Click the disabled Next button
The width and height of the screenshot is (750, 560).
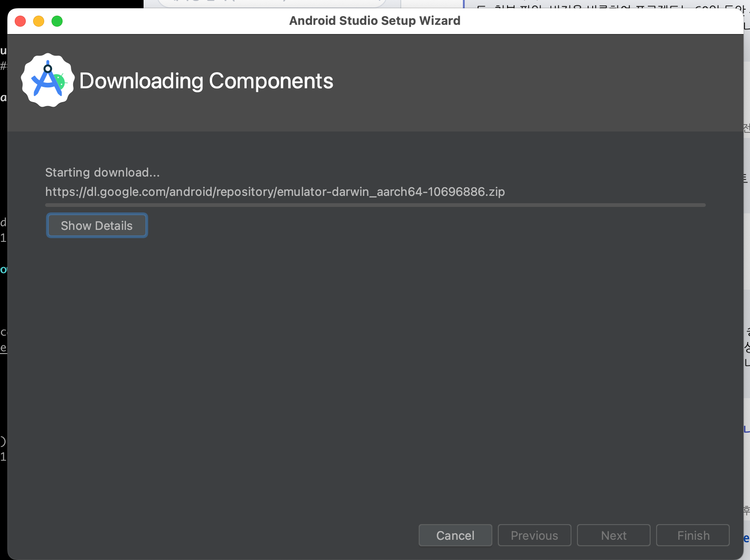(x=613, y=535)
